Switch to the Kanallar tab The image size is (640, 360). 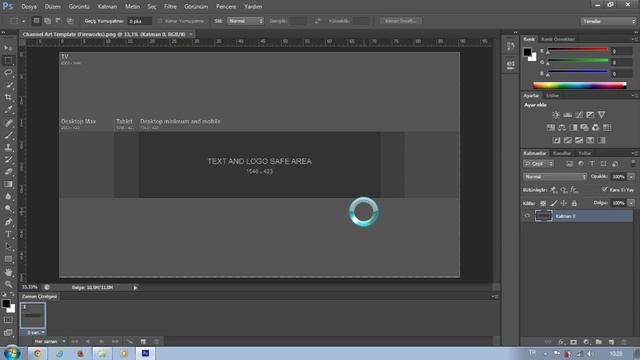(x=562, y=153)
